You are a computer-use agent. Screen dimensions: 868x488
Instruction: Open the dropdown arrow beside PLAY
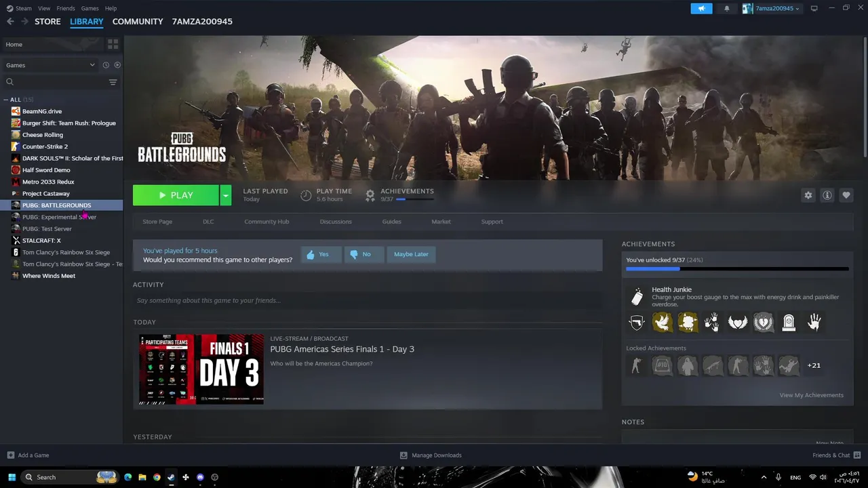(226, 195)
